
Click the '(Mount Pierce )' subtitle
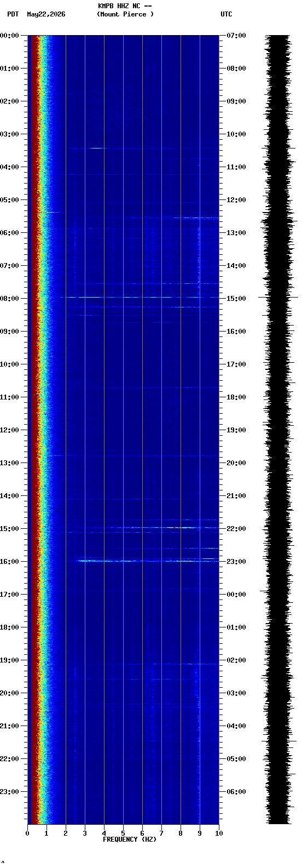point(125,14)
